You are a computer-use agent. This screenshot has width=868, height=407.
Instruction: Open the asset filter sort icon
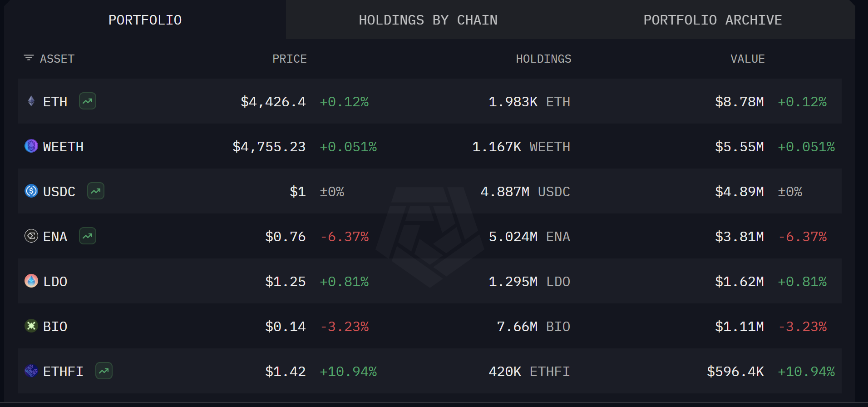(29, 58)
